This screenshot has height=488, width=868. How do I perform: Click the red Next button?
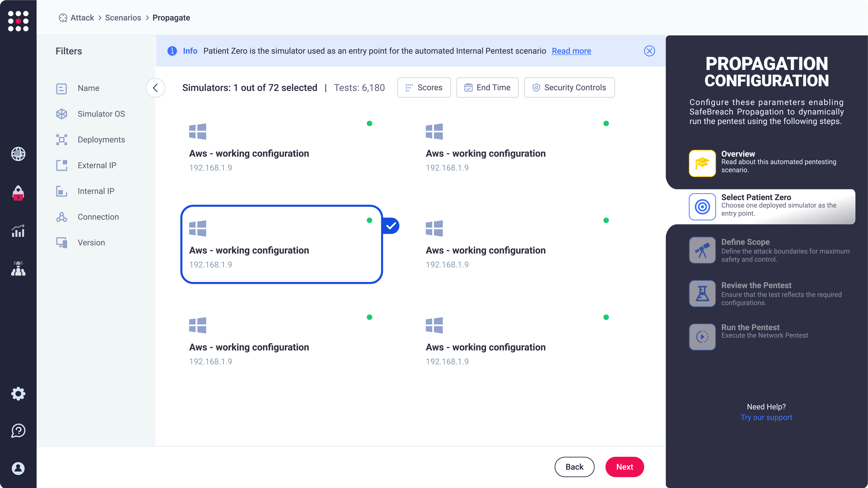625,467
